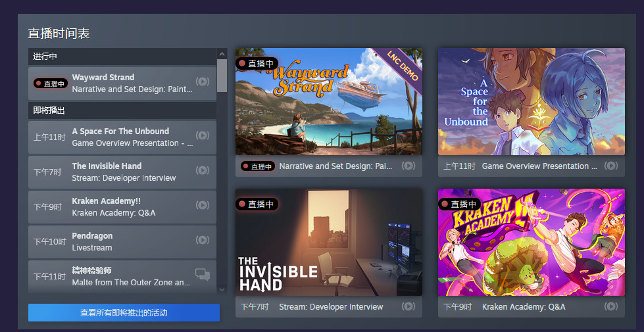Viewport: 644px width, 332px height.
Task: Click 直播中 badge in Wayward Strand list row
Action: point(51,83)
